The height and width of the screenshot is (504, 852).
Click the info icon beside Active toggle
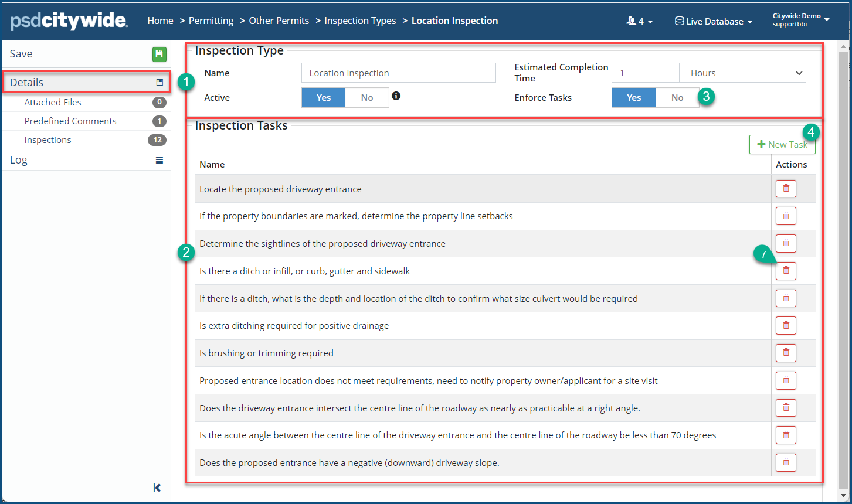(x=396, y=96)
